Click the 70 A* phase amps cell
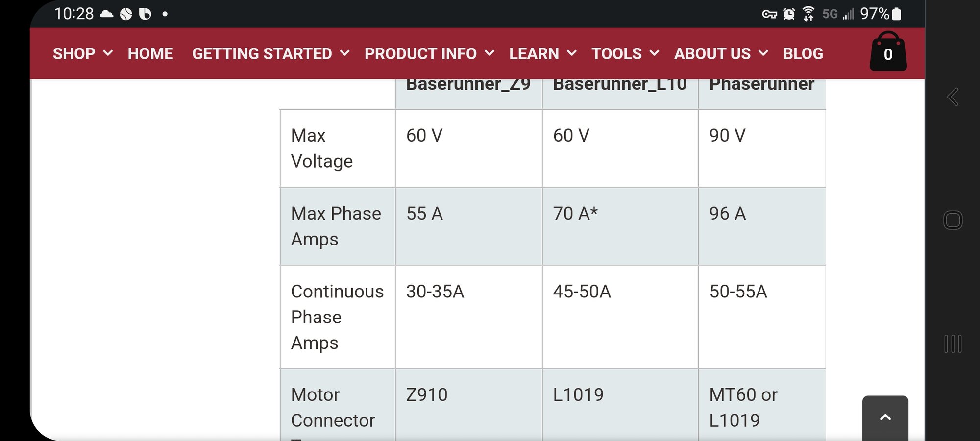Viewport: 980px width, 441px height. tap(575, 214)
